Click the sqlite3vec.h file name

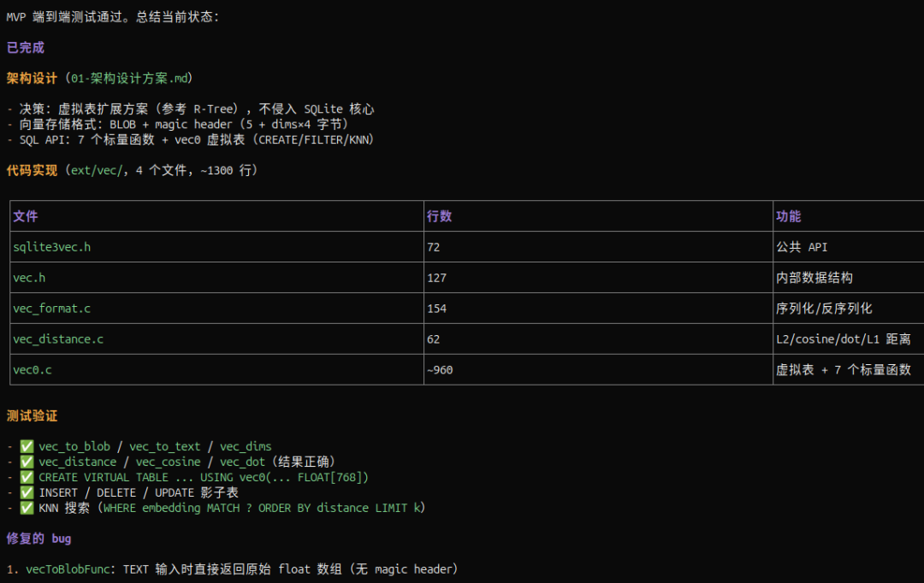52,247
